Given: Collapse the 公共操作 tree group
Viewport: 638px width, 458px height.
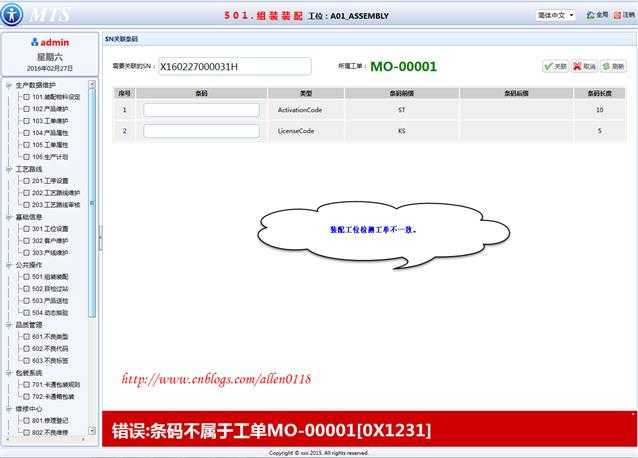Looking at the screenshot, I should tap(9, 265).
